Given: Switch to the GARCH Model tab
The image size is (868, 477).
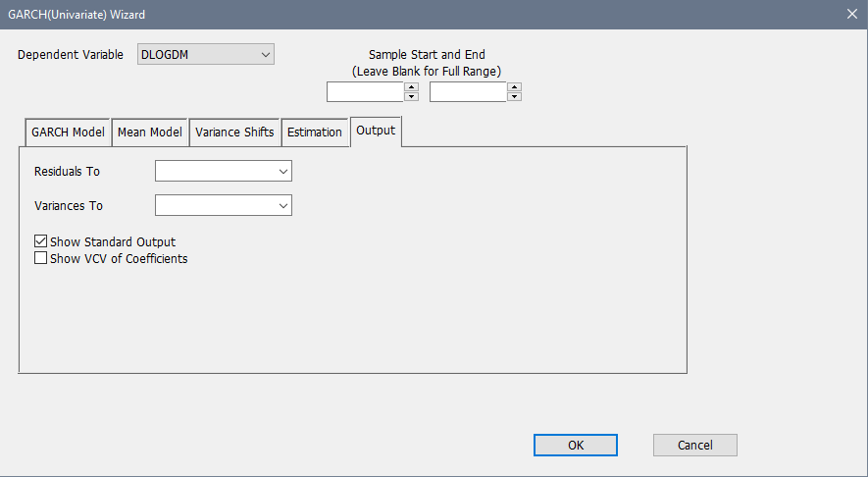Looking at the screenshot, I should tap(68, 132).
